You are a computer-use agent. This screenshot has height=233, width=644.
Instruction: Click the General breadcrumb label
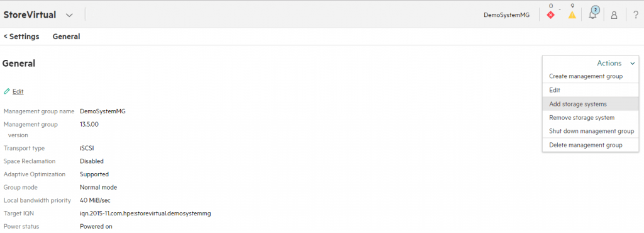click(x=66, y=37)
